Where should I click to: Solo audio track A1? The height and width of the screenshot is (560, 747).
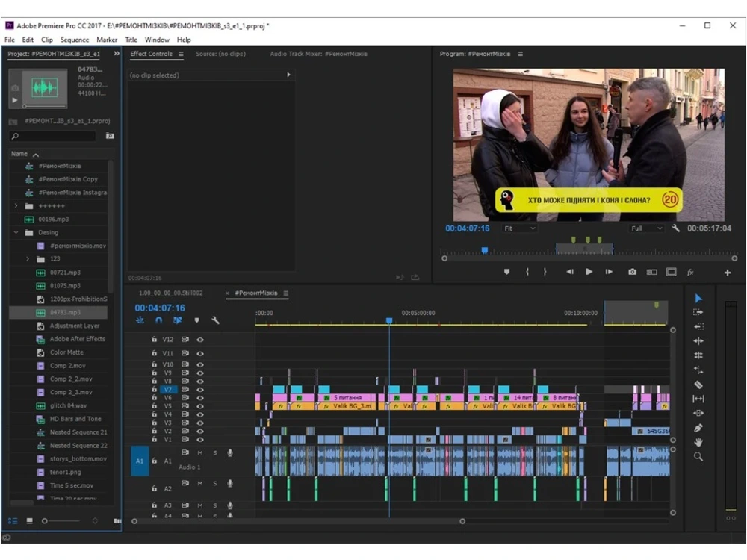215,453
